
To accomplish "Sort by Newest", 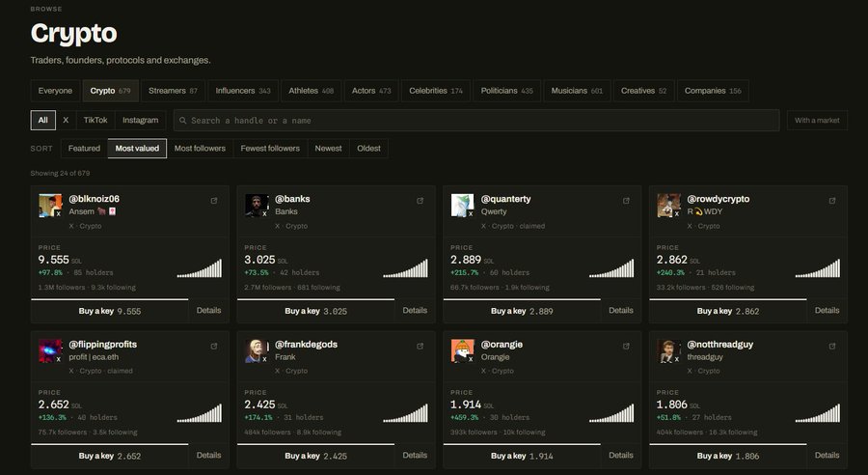I will tap(328, 149).
